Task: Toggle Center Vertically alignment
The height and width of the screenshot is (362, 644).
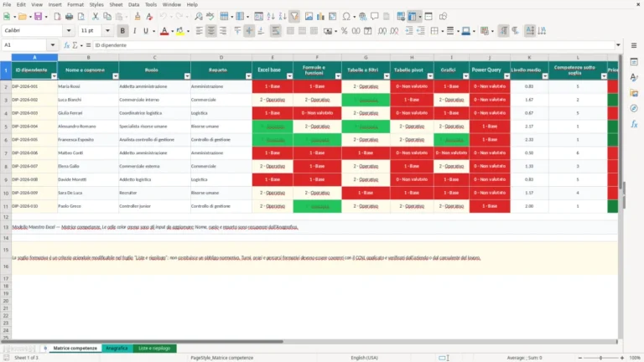Action: (x=249, y=31)
